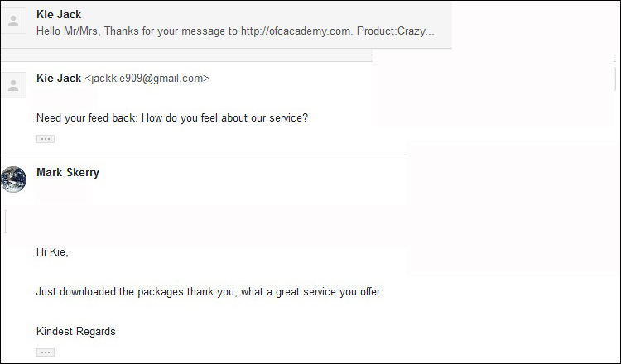Open Mark Skerry's Earth profile picture
The image size is (621, 364).
pyautogui.click(x=13, y=180)
